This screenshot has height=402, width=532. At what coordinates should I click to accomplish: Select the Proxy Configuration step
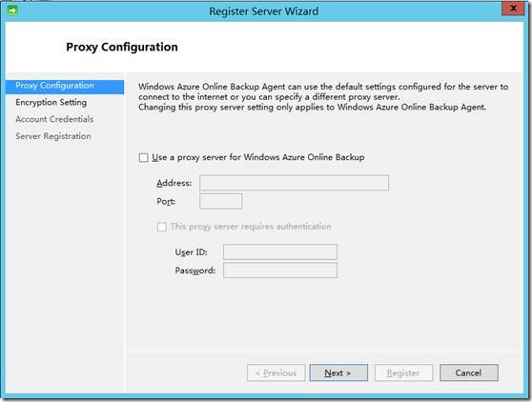[x=65, y=86]
